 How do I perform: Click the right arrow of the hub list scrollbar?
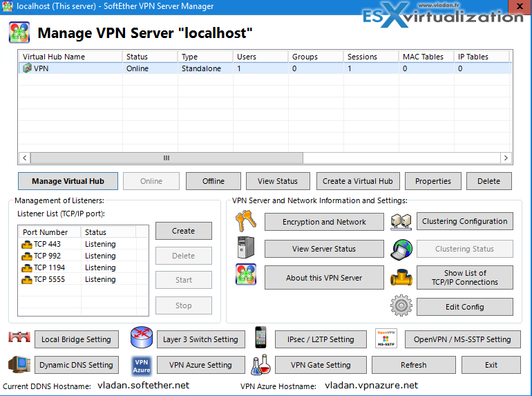pyautogui.click(x=506, y=158)
